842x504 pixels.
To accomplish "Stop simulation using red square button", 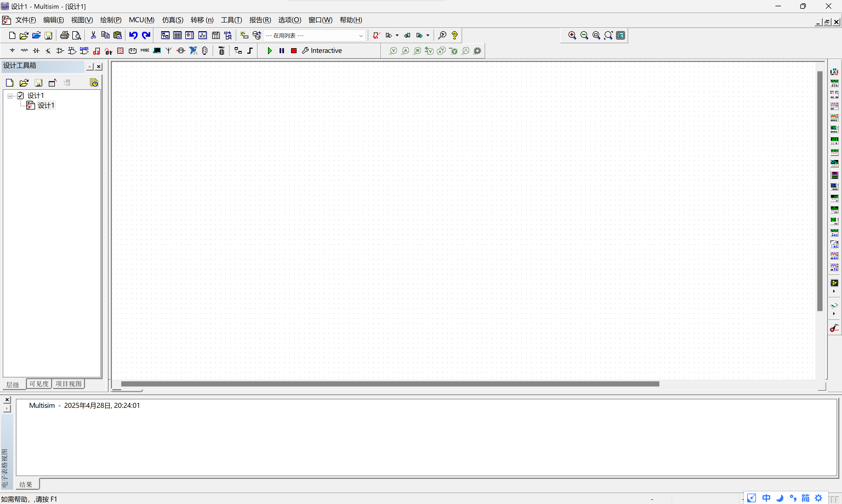I will [x=294, y=51].
